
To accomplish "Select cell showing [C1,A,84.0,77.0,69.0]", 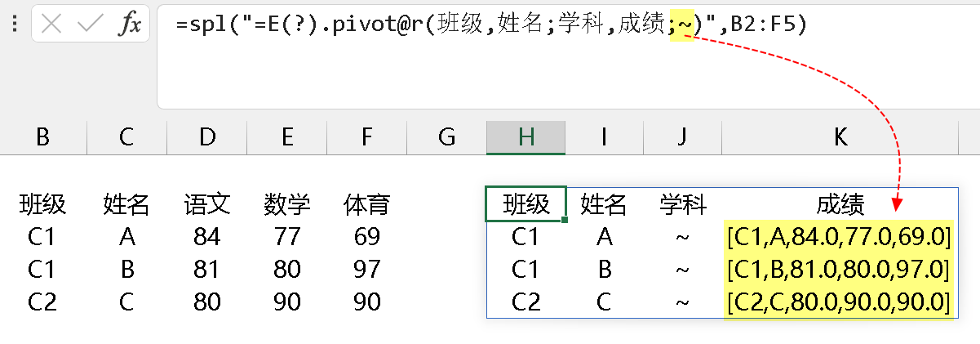I will tap(839, 237).
